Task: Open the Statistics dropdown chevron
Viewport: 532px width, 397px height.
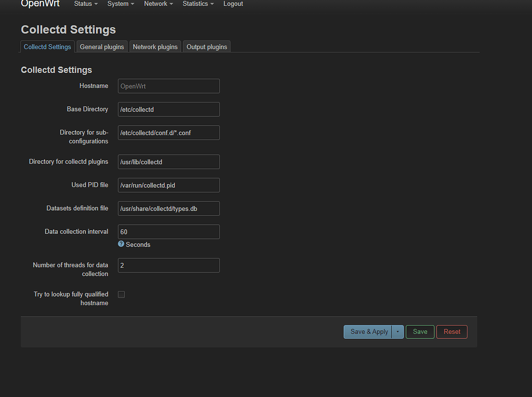Action: (212, 4)
